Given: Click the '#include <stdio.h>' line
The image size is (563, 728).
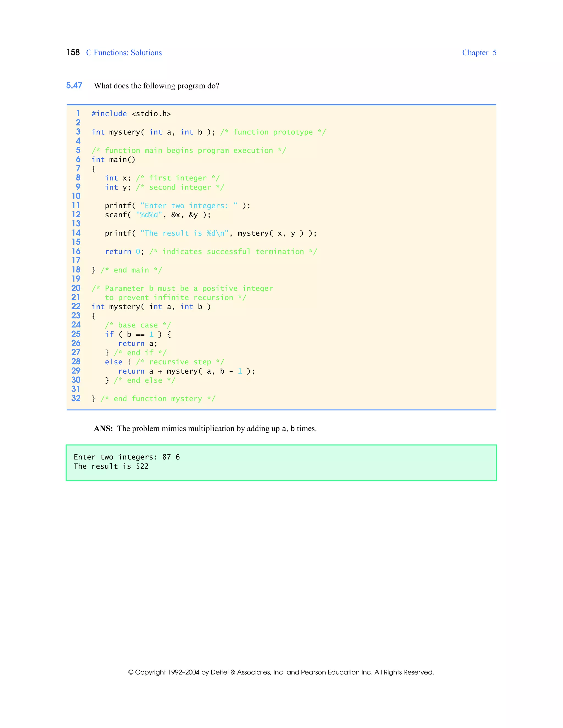Looking at the screenshot, I should [131, 114].
